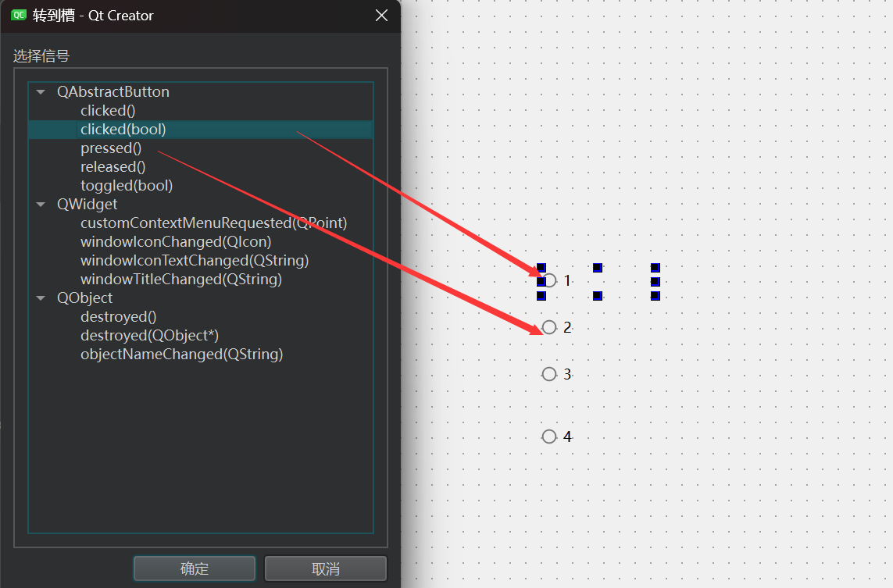The image size is (893, 588).
Task: Click the right-middle resize handle of radio button 1
Action: pyautogui.click(x=655, y=282)
